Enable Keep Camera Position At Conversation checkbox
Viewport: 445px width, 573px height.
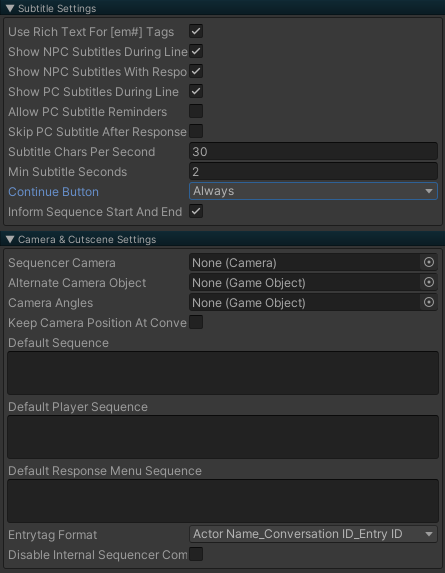click(x=196, y=322)
